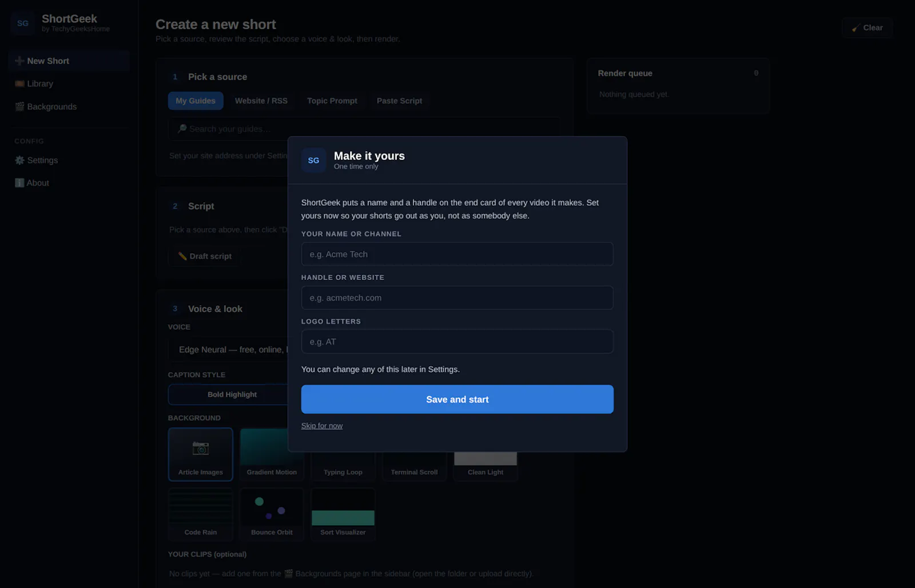Select the Gradient Motion background
The image size is (915, 588).
click(272, 454)
